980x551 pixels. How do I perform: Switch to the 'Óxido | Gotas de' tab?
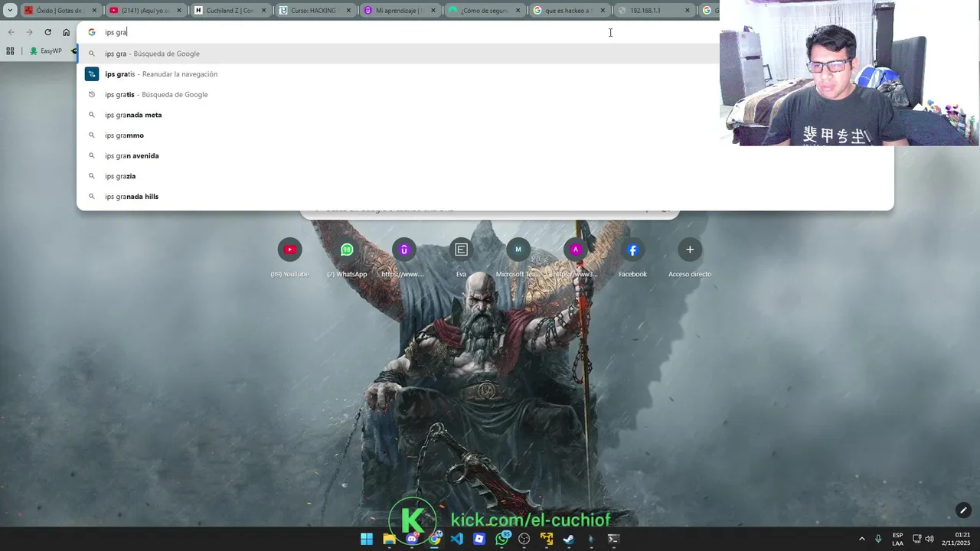(60, 11)
